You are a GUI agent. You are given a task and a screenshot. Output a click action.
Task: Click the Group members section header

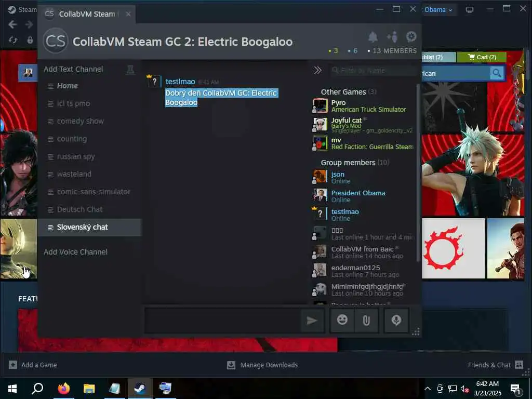[355, 163]
